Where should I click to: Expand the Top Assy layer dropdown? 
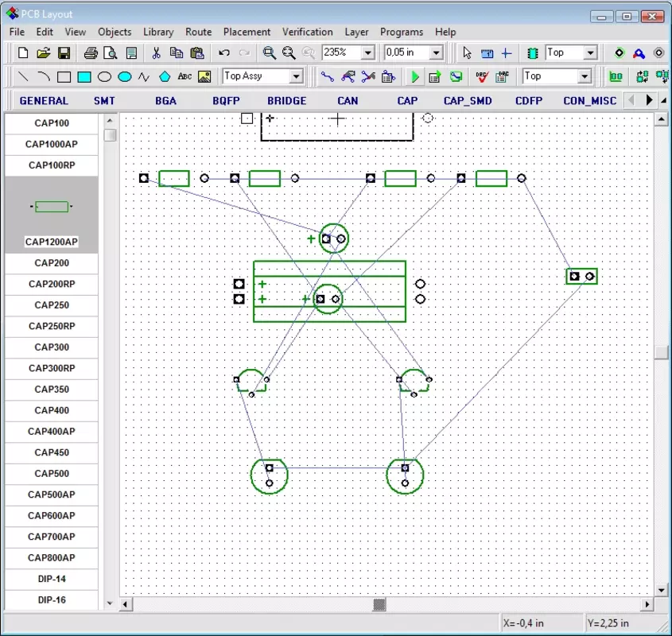pos(296,76)
